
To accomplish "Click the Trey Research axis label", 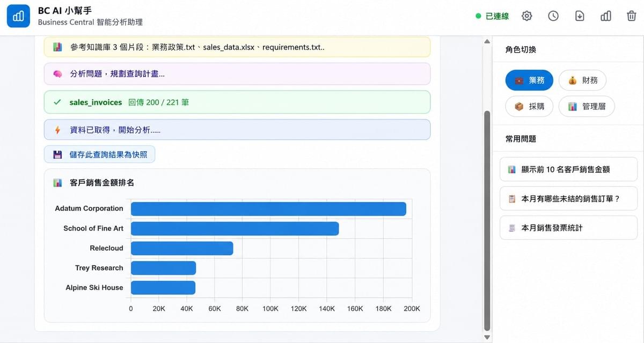I will [x=99, y=268].
